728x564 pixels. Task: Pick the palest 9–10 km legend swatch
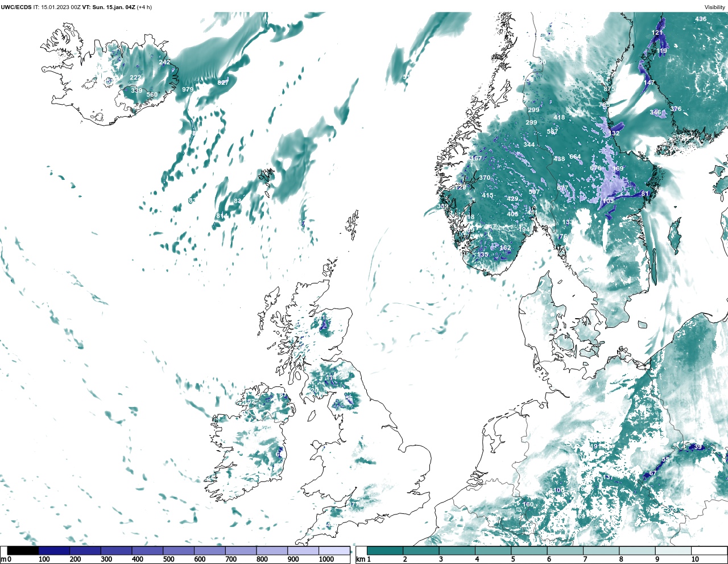coord(673,551)
